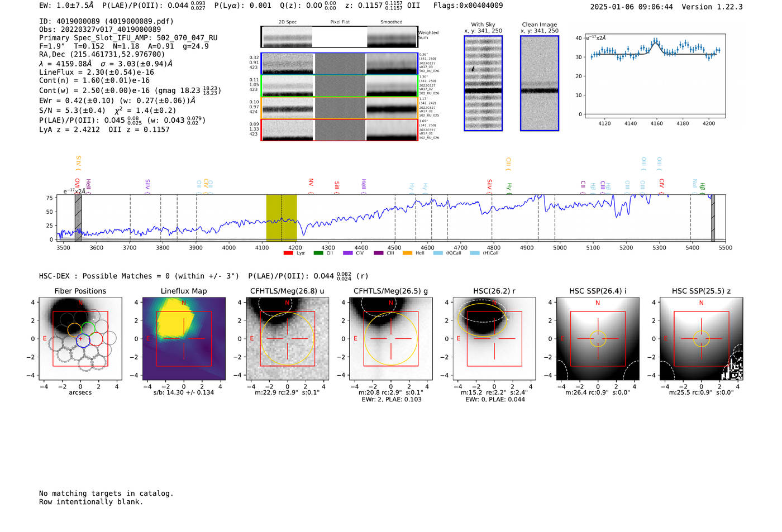Click the 'm:15.2 re:2.2" s:2.4"' caption
The height and width of the screenshot is (532, 782).
494,392
